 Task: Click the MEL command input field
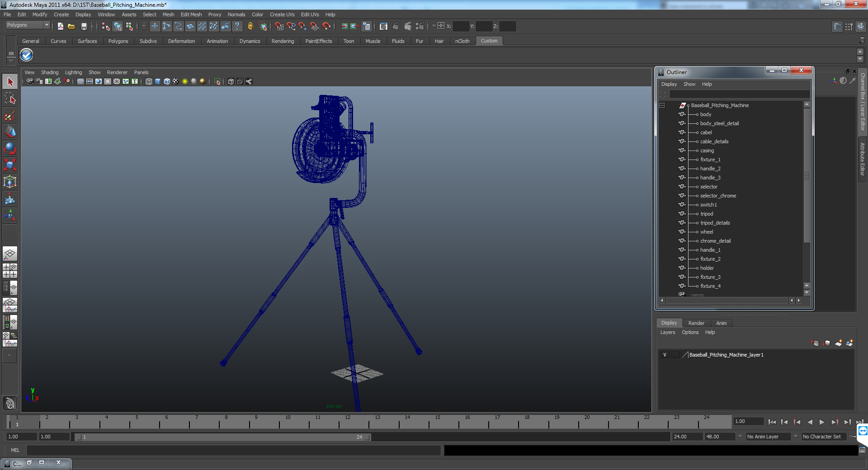coord(234,450)
